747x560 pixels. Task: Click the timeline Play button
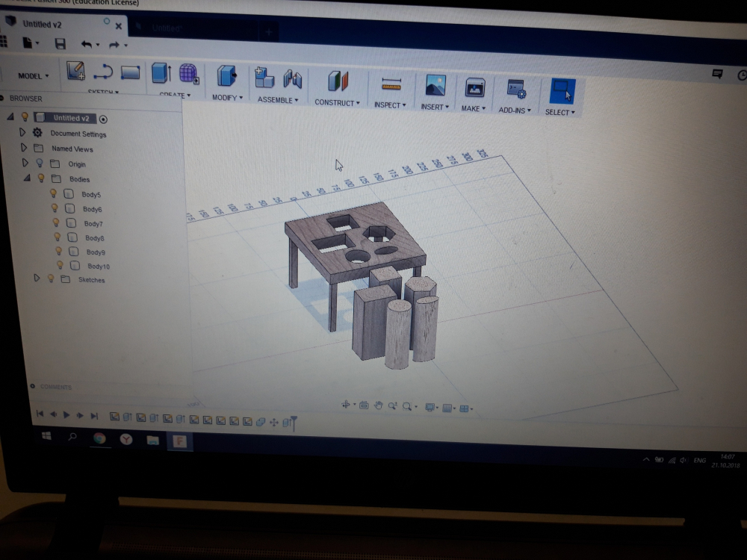[66, 414]
